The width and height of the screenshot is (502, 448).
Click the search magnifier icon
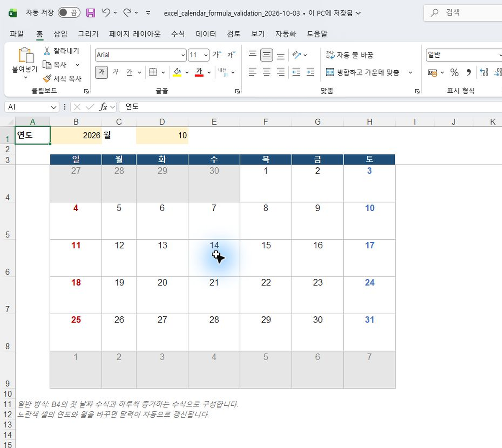click(435, 13)
